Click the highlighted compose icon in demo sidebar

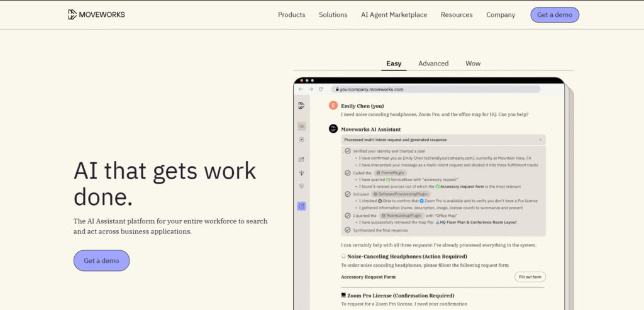(301, 206)
